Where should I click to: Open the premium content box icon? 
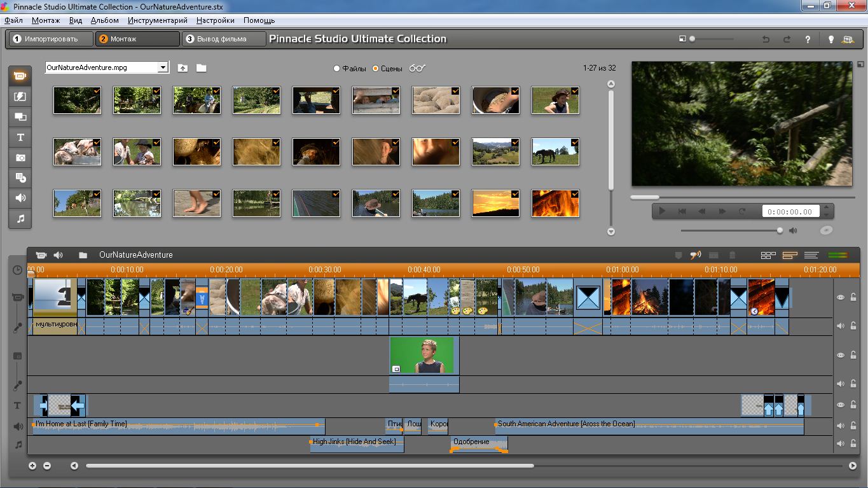point(847,39)
